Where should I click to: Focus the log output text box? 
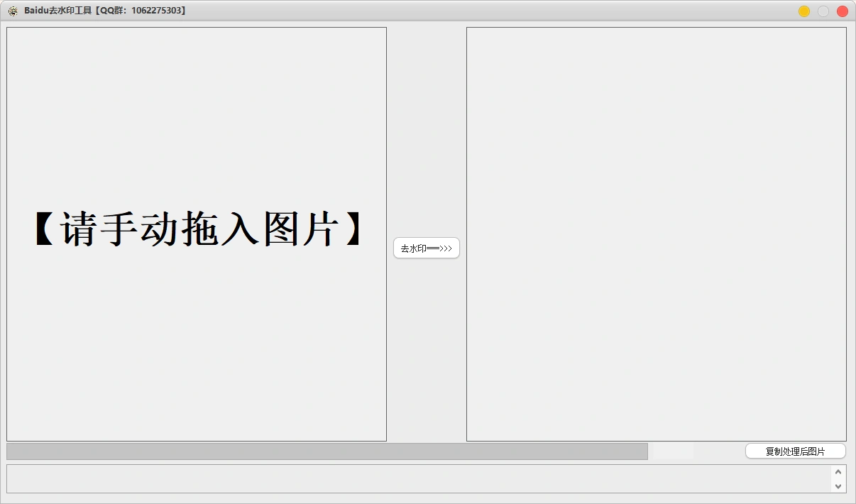(419, 478)
